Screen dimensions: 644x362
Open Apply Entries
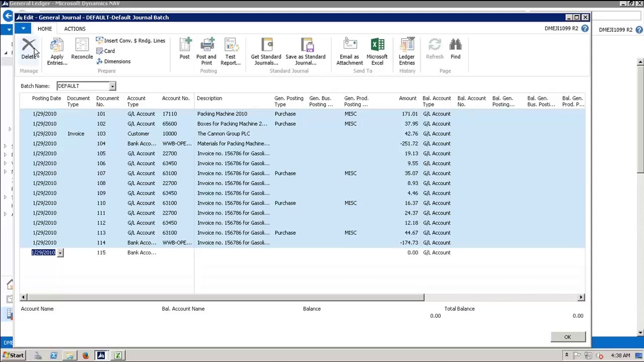tap(57, 52)
